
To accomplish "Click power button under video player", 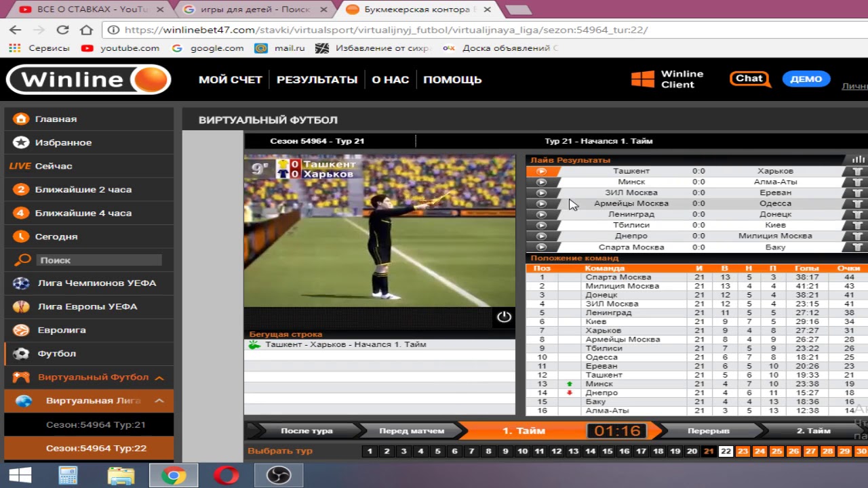I will click(504, 317).
